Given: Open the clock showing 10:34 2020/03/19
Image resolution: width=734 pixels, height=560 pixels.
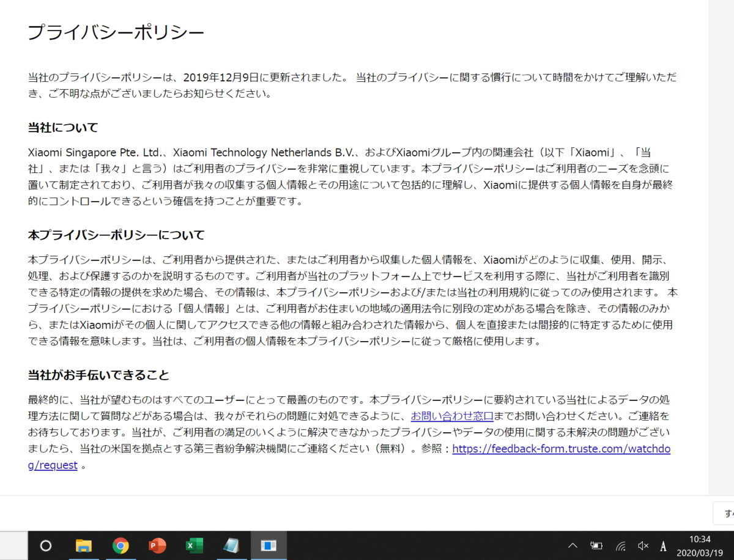Looking at the screenshot, I should pyautogui.click(x=700, y=545).
